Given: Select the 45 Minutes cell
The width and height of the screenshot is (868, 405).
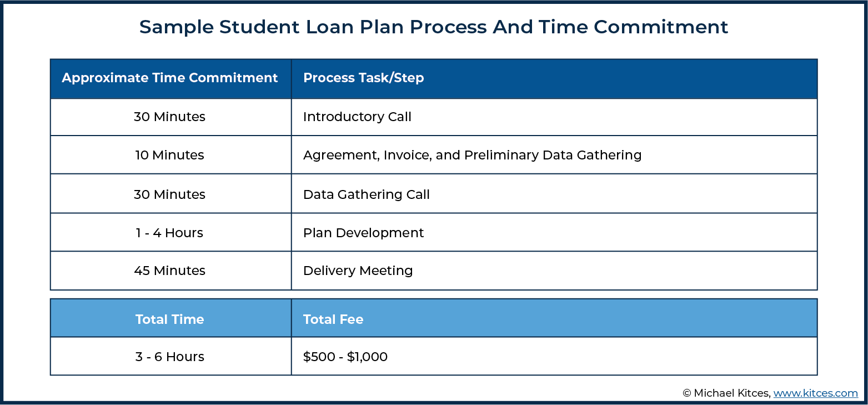Looking at the screenshot, I should (x=170, y=271).
